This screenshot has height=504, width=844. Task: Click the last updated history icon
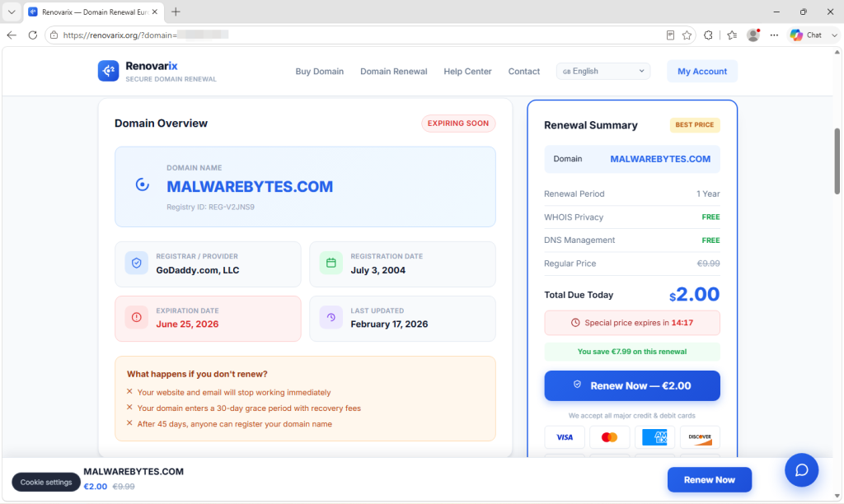[331, 317]
